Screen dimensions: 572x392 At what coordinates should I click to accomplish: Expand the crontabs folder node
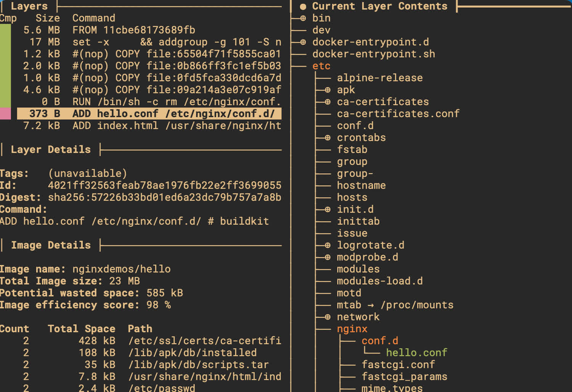(x=327, y=138)
